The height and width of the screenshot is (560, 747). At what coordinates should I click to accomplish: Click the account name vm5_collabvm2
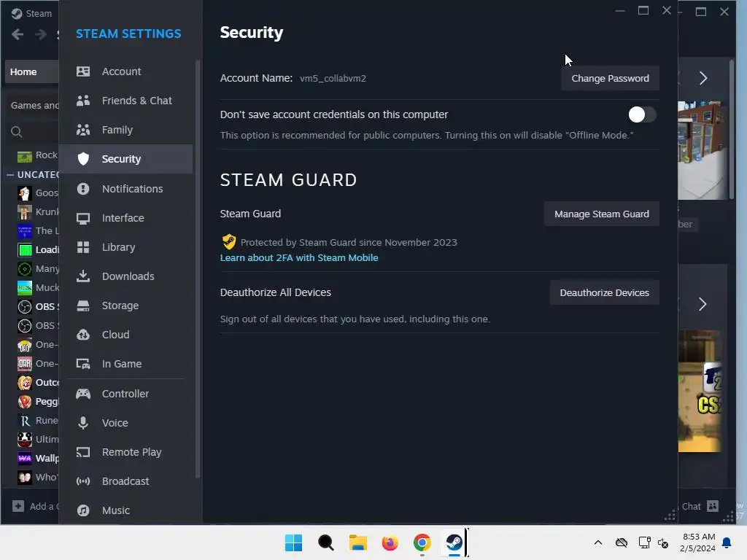point(333,78)
